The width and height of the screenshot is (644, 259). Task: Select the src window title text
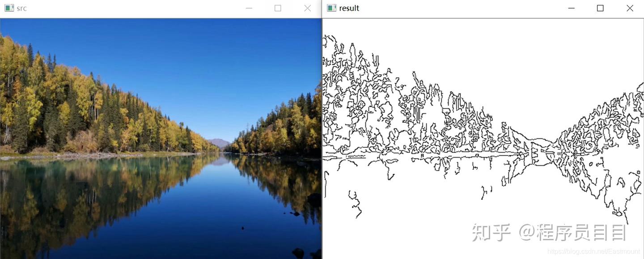pyautogui.click(x=21, y=8)
